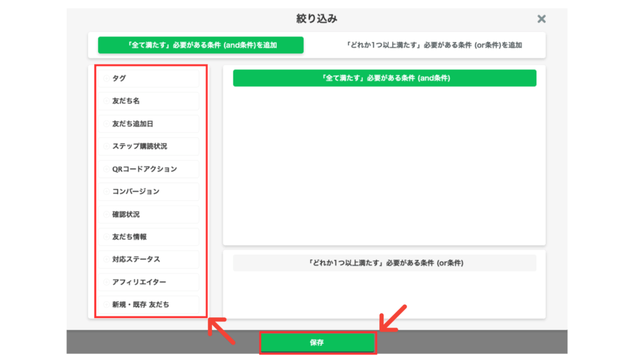
Task: Click the plus icon beside 友だち名
Action: pyautogui.click(x=107, y=101)
